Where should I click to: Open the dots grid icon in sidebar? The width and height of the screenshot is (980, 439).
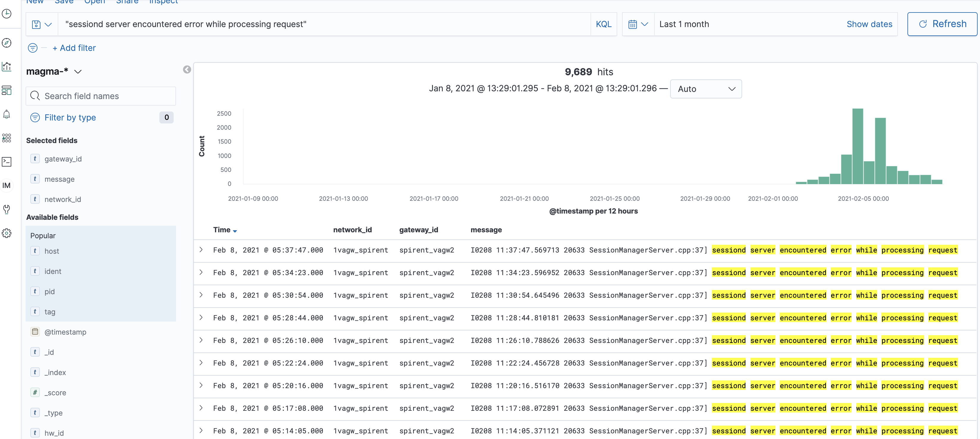[7, 138]
